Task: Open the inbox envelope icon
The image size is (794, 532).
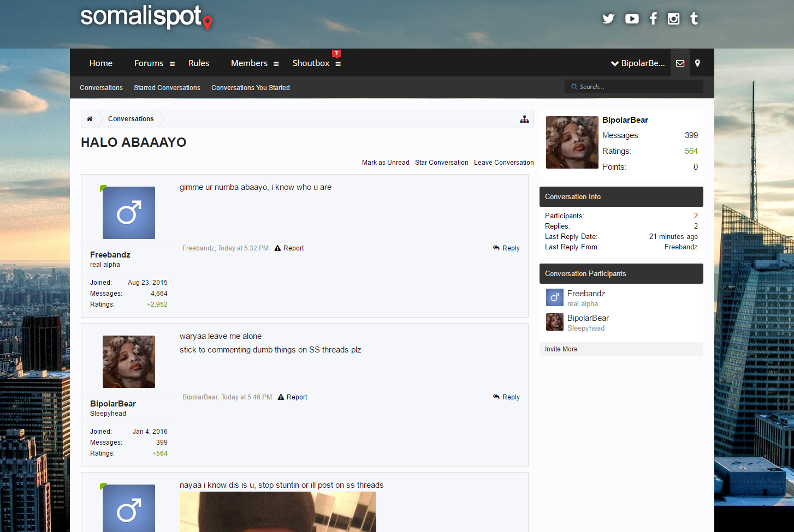Action: (680, 63)
